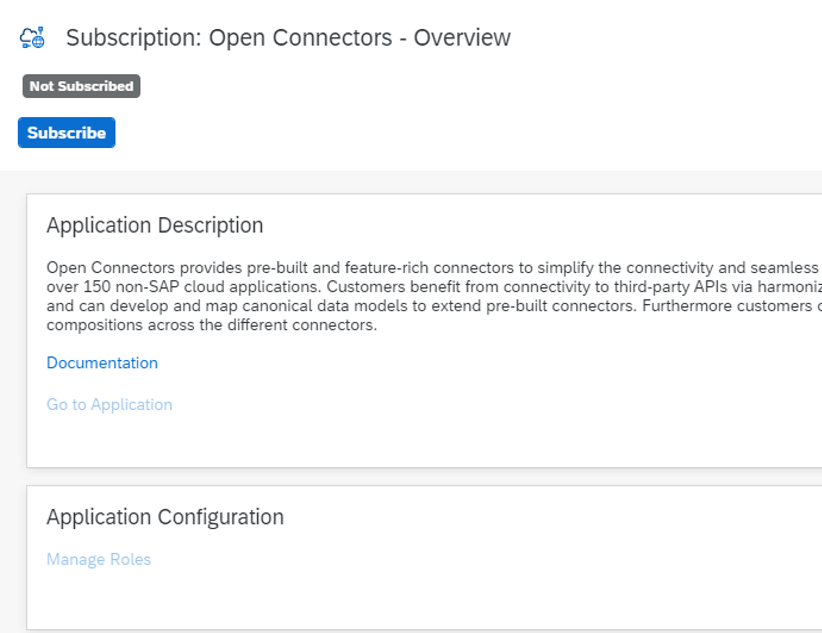Screen dimensions: 822x633
Task: Click the Application Configuration heading
Action: (x=165, y=518)
